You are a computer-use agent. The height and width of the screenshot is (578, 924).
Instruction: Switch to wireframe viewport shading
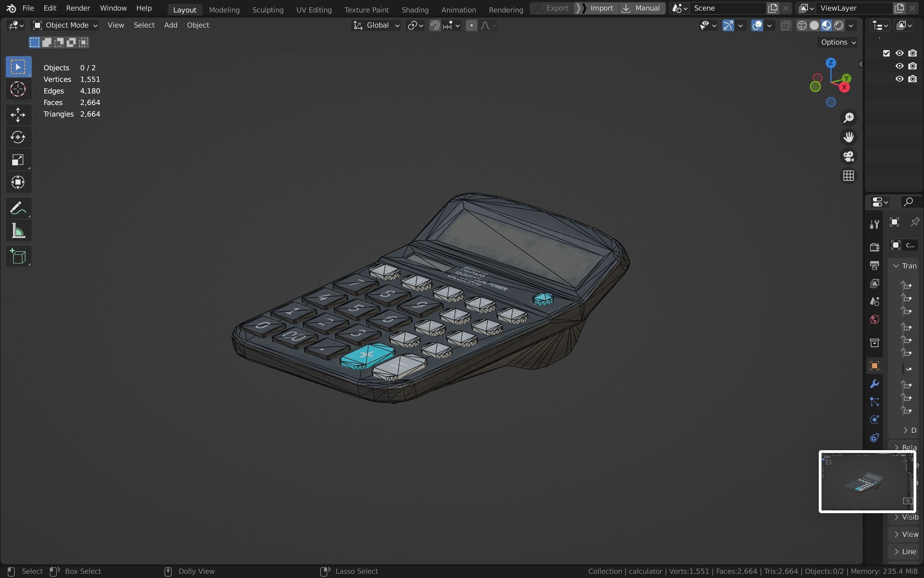[802, 26]
